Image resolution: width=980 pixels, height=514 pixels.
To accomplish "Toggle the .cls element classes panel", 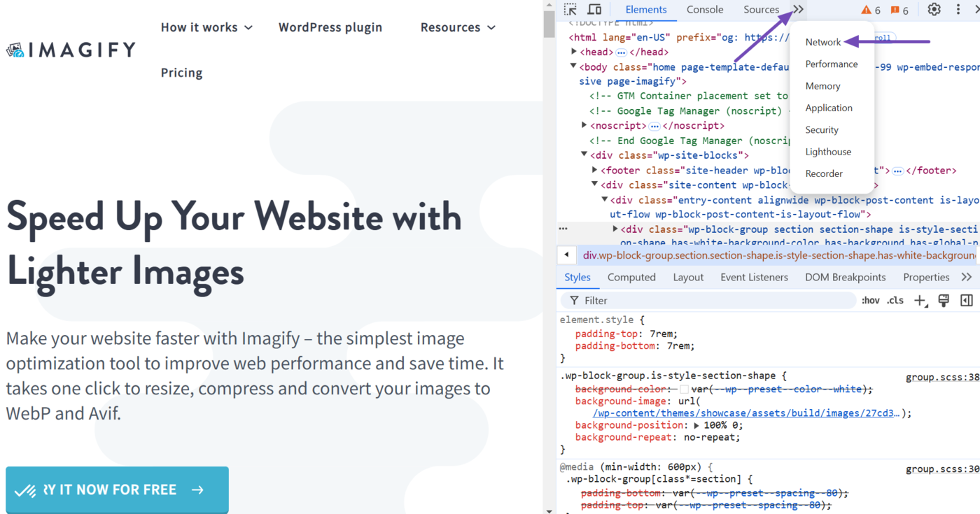I will coord(895,301).
